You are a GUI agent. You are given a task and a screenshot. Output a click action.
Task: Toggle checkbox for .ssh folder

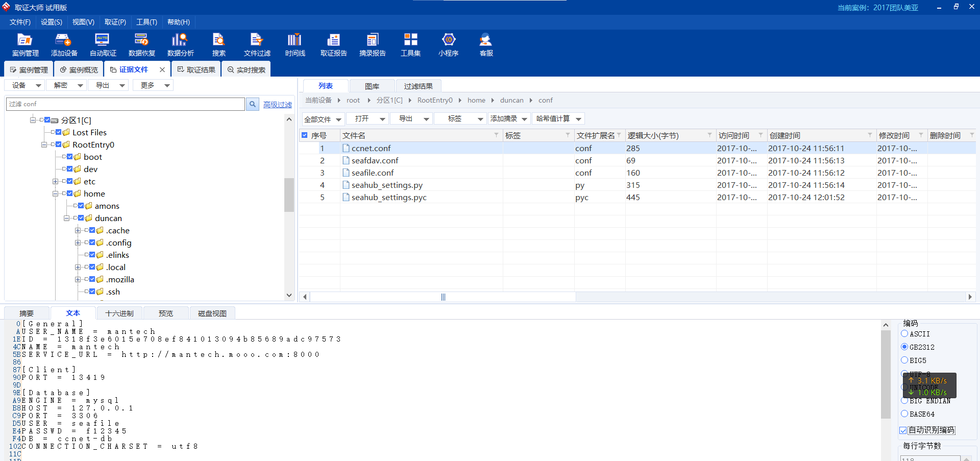pos(92,292)
